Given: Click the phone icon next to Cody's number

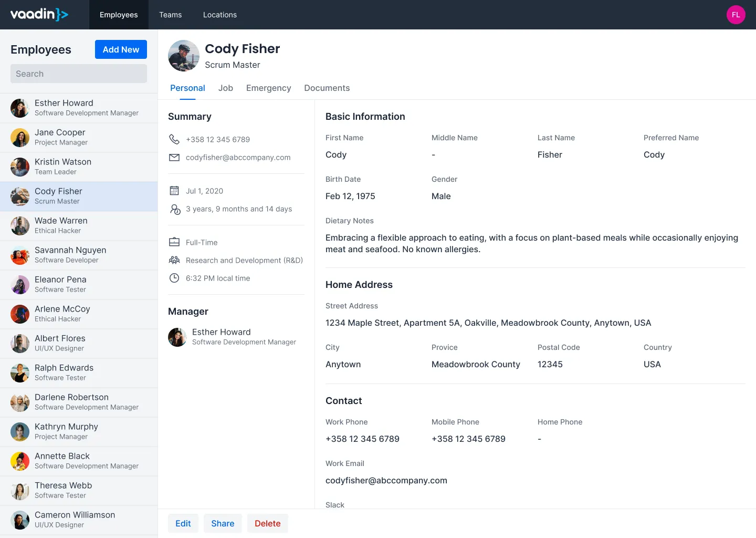Looking at the screenshot, I should [174, 139].
